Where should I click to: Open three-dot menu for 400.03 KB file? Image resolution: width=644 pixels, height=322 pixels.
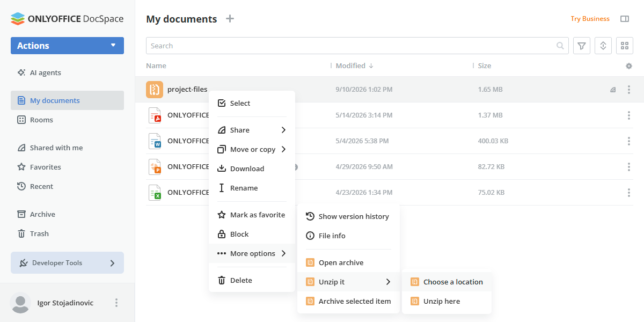click(629, 141)
